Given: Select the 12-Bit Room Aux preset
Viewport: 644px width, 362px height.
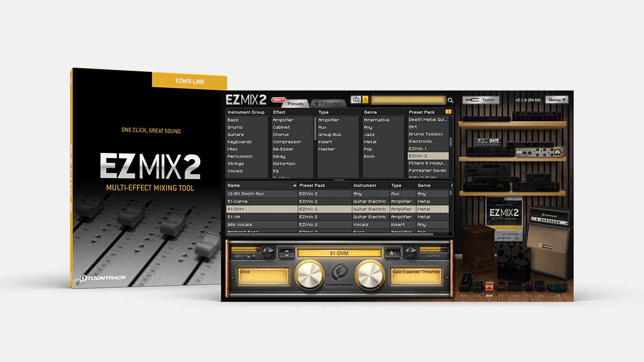Looking at the screenshot, I should coord(337,194).
